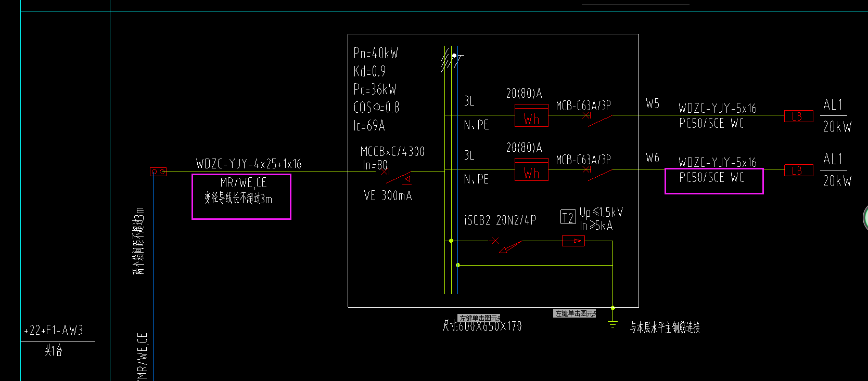Viewport: 868px width, 381px height.
Task: Select the Wh energy meter on circuit W6
Action: click(x=531, y=169)
